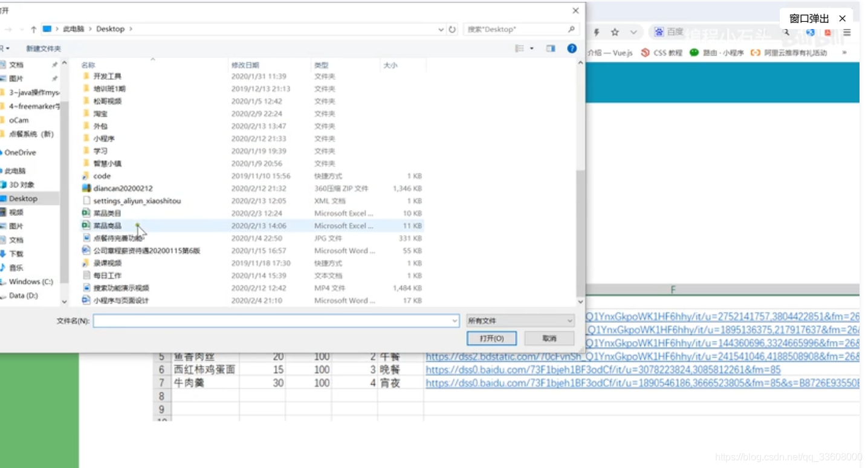The height and width of the screenshot is (468, 868).
Task: Open the baidu link in row 6
Action: [603, 369]
